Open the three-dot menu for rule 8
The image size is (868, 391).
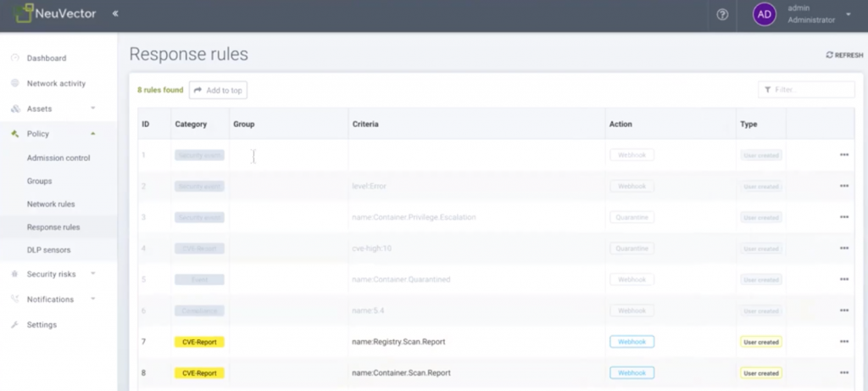click(x=843, y=372)
